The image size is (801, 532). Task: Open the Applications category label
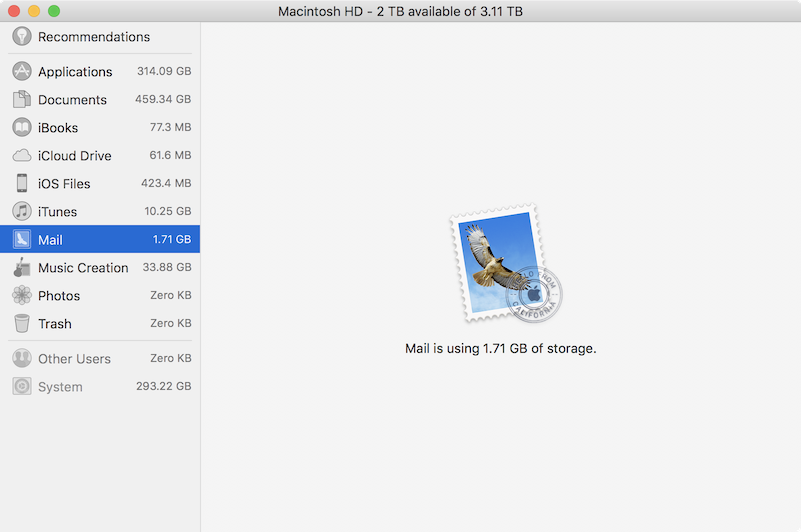tap(75, 72)
